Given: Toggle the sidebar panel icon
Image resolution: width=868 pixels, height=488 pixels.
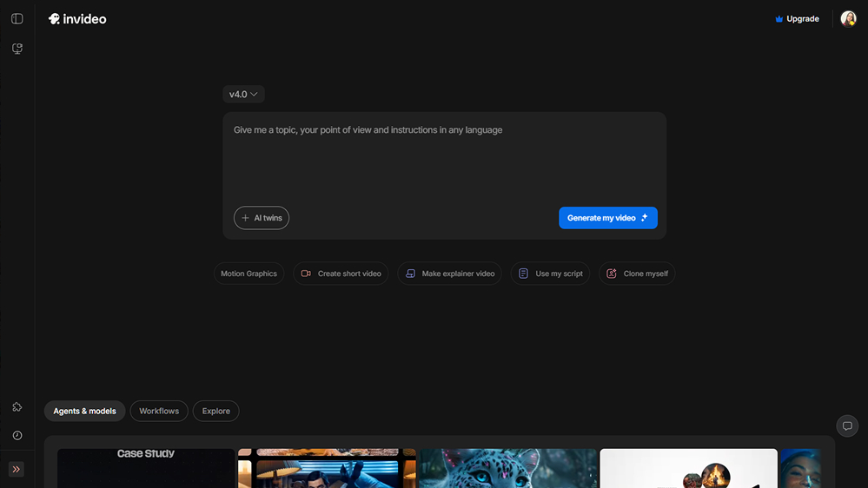Looking at the screenshot, I should [x=17, y=19].
